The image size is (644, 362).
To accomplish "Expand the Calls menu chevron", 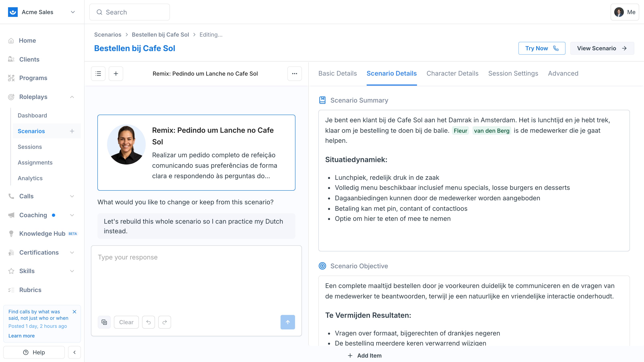I will click(x=72, y=196).
